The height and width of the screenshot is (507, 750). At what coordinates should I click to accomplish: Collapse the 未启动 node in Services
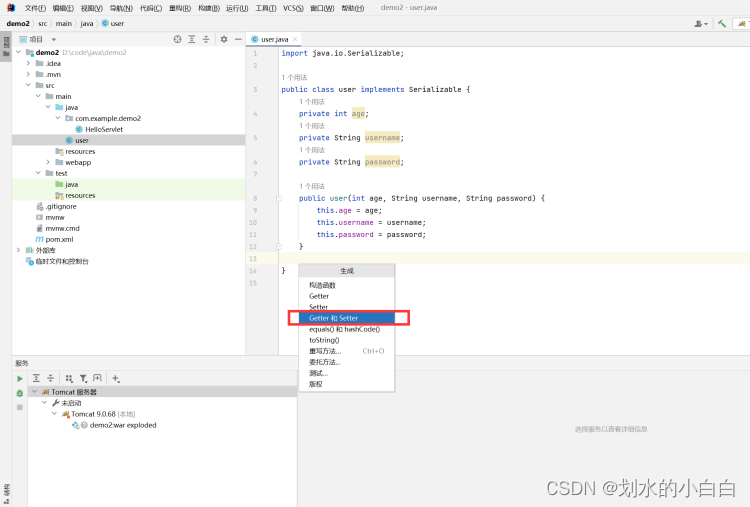point(44,403)
